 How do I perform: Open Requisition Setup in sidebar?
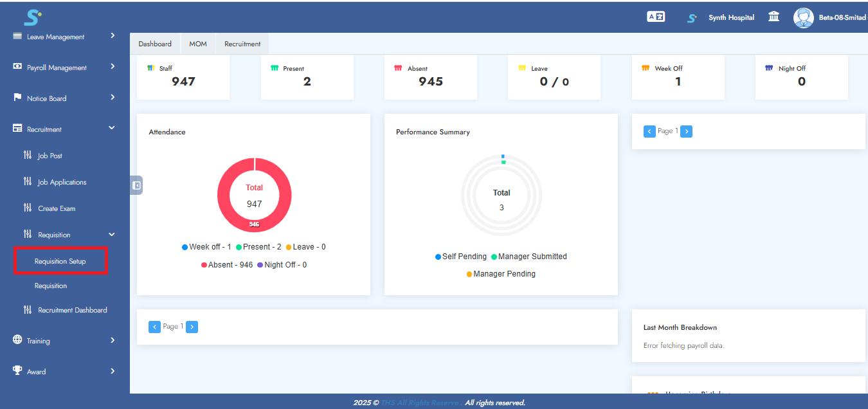60,261
